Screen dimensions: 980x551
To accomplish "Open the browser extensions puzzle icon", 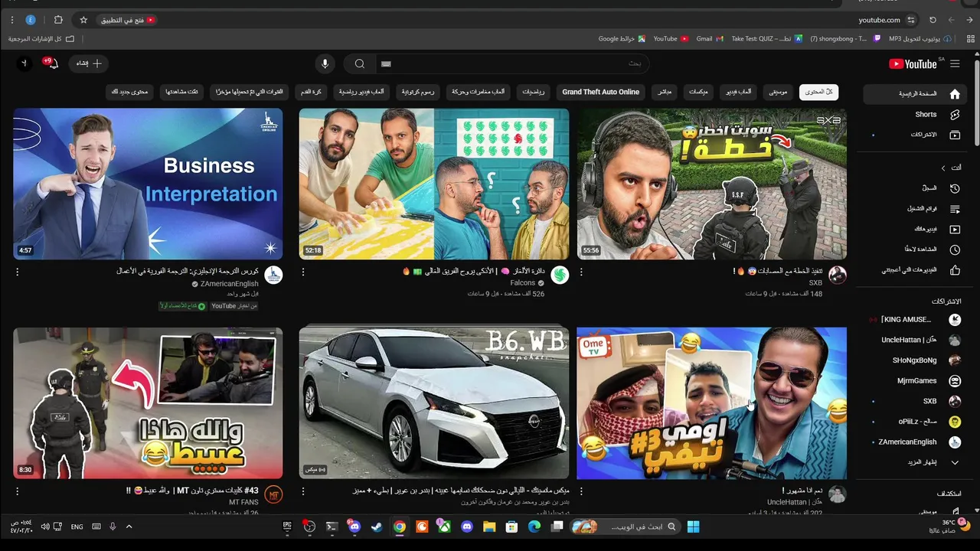I will pos(58,20).
